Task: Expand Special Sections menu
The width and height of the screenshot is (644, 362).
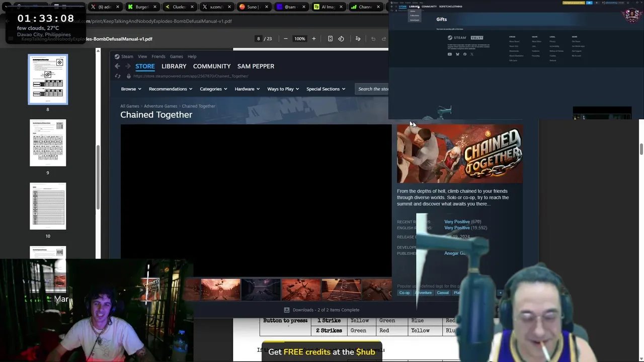Action: pos(326,89)
